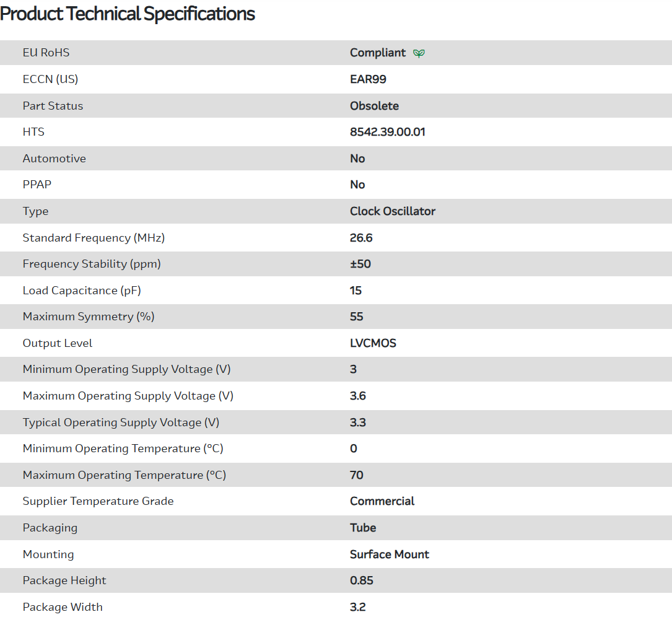The image size is (672, 617).
Task: Select the Clock Oscillator type value
Action: point(392,211)
